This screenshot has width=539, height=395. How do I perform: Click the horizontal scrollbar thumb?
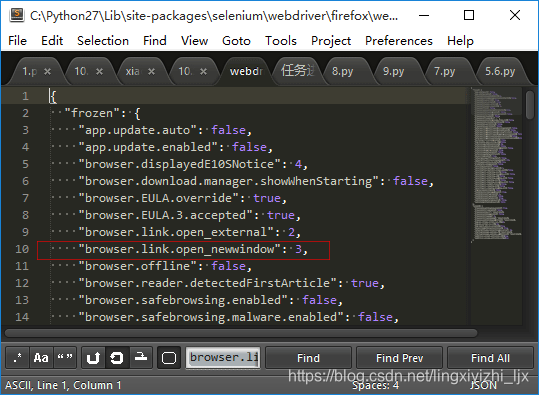pos(241,333)
